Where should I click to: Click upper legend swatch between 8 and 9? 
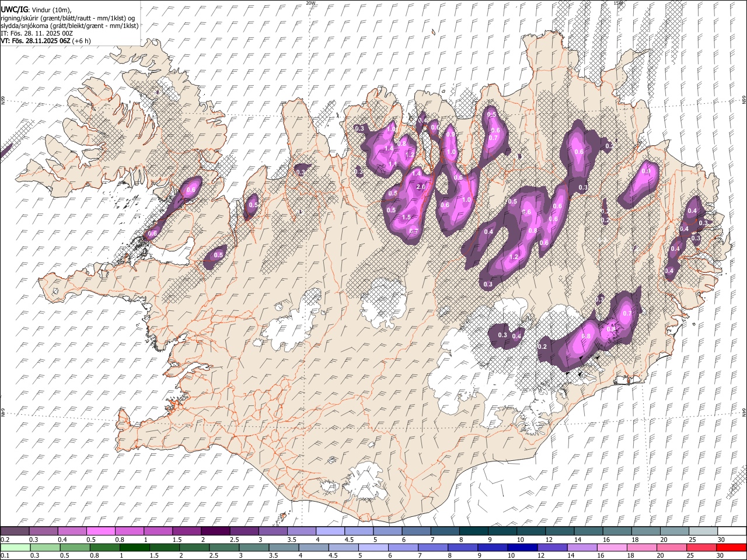473,531
